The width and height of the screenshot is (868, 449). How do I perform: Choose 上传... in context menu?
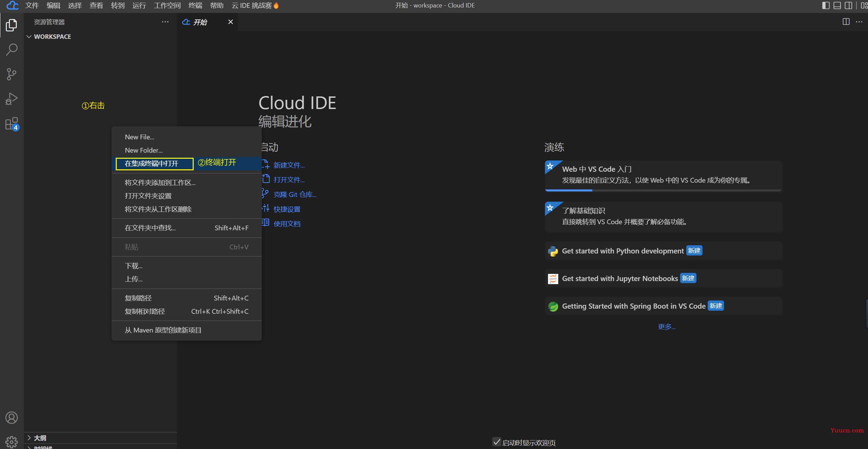[x=187, y=279]
